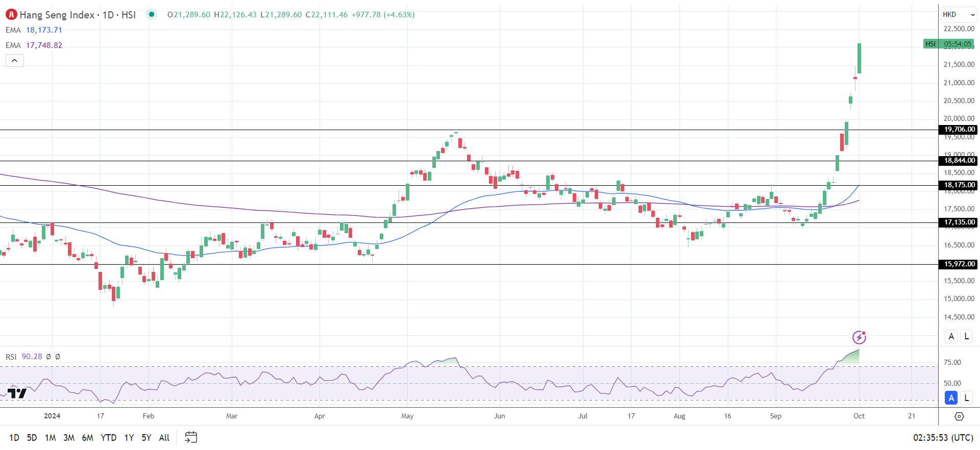Image resolution: width=980 pixels, height=450 pixels.
Task: Click the second EMA 17,748.82 legend
Action: pyautogui.click(x=34, y=45)
